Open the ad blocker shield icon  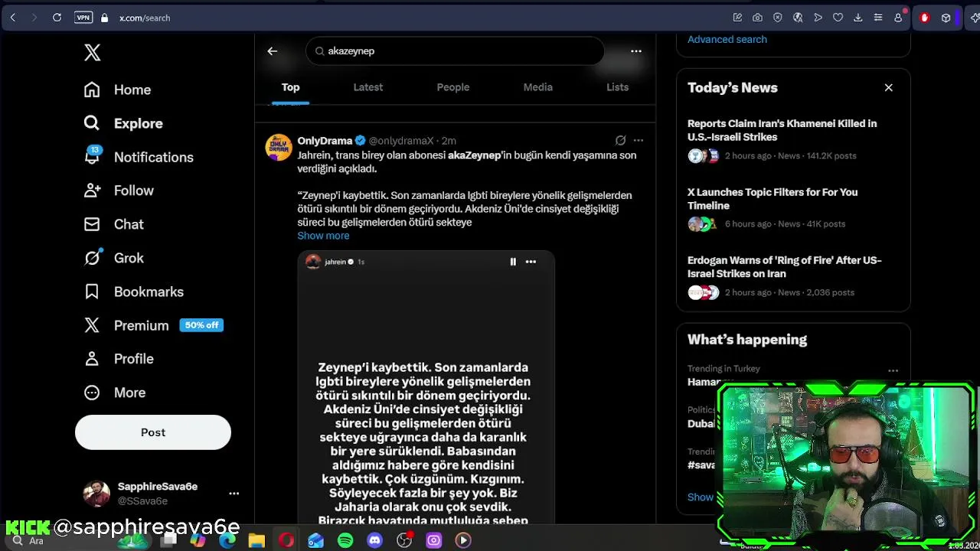click(778, 18)
